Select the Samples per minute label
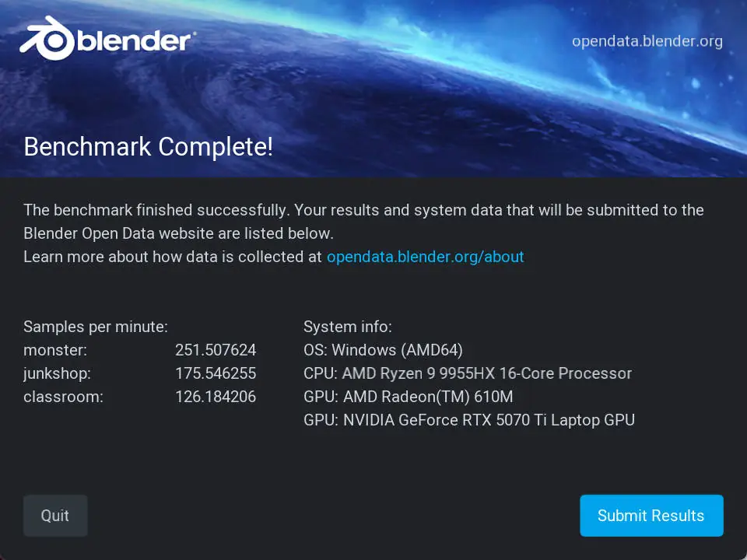747x560 pixels. [96, 327]
